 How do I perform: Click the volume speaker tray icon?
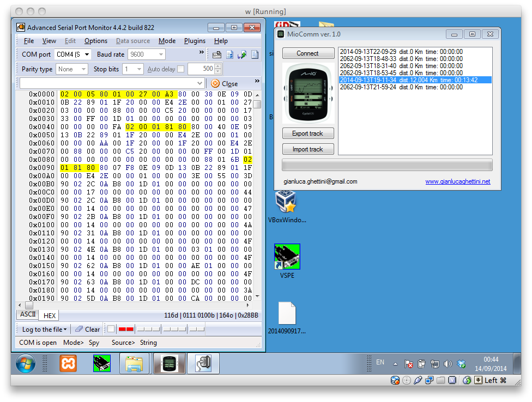[x=448, y=364]
